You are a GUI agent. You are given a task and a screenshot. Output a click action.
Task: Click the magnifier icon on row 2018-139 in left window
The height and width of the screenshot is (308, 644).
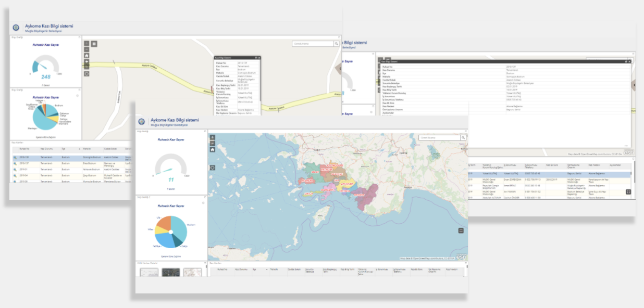pos(16,157)
